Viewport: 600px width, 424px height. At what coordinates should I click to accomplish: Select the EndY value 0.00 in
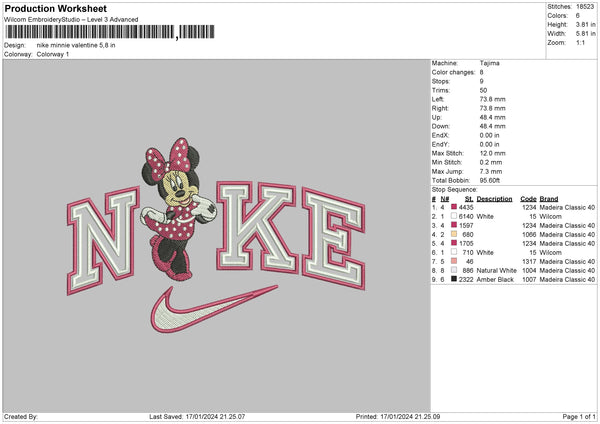click(489, 144)
